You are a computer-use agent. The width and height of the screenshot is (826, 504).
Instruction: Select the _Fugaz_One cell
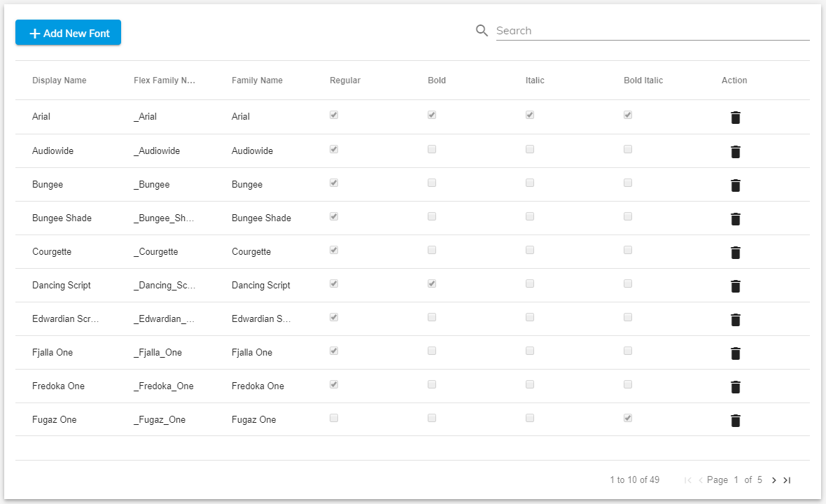pos(160,420)
